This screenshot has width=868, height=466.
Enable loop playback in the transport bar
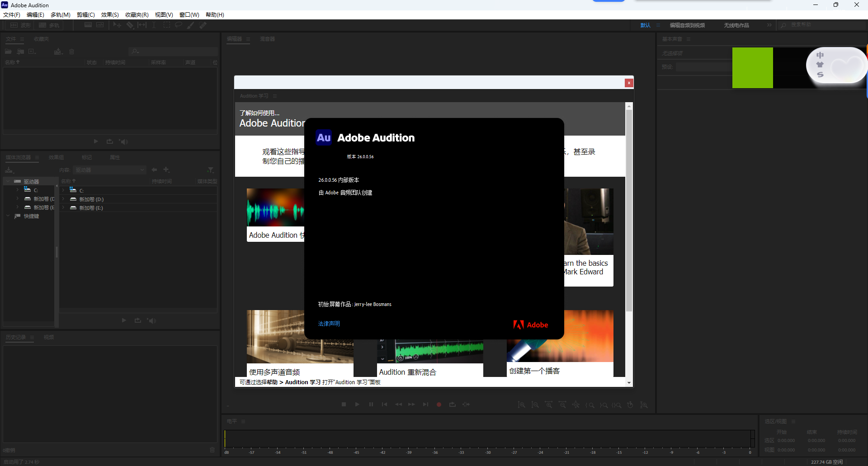pyautogui.click(x=453, y=404)
